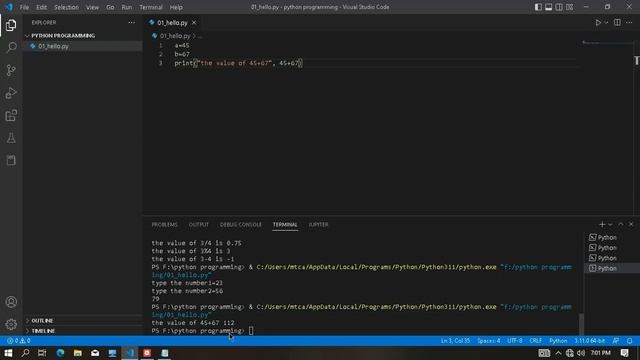Open the Extensions view
This screenshot has width=640, height=360.
[x=11, y=116]
